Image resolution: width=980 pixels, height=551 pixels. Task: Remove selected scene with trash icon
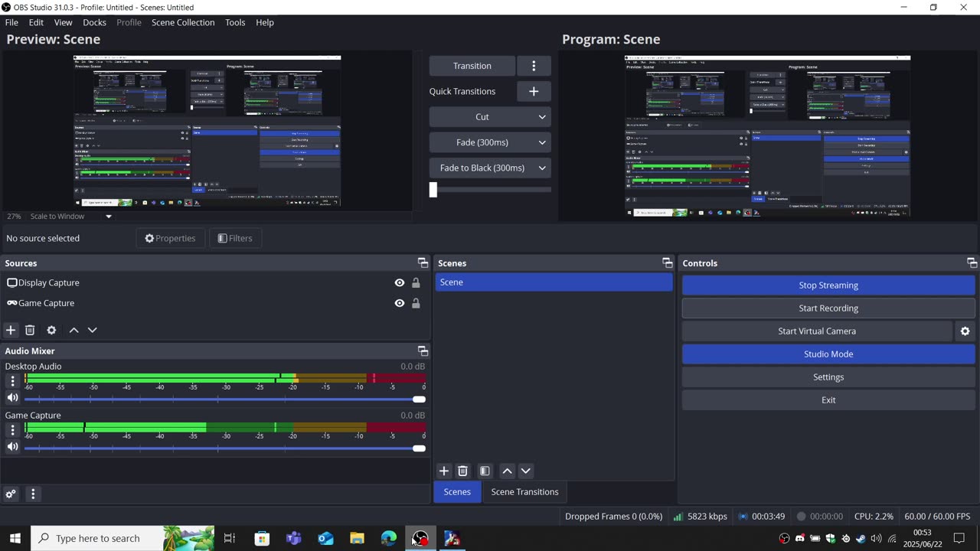point(462,471)
